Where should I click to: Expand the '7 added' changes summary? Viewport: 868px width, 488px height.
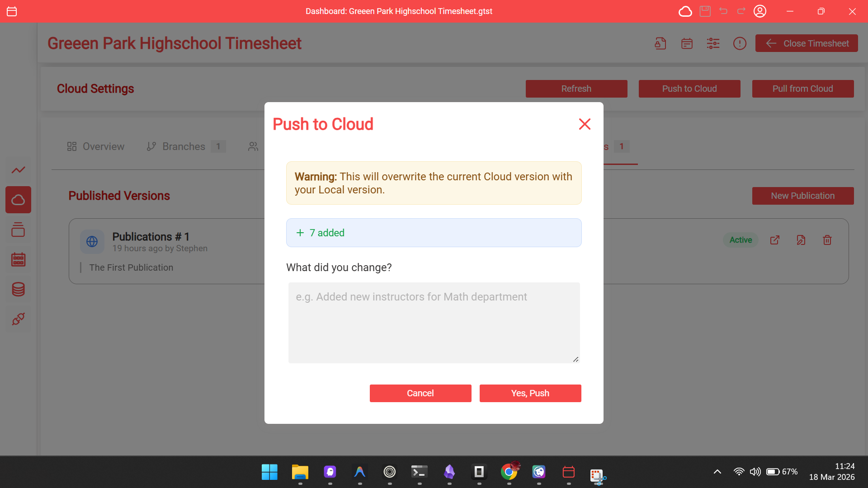click(434, 233)
